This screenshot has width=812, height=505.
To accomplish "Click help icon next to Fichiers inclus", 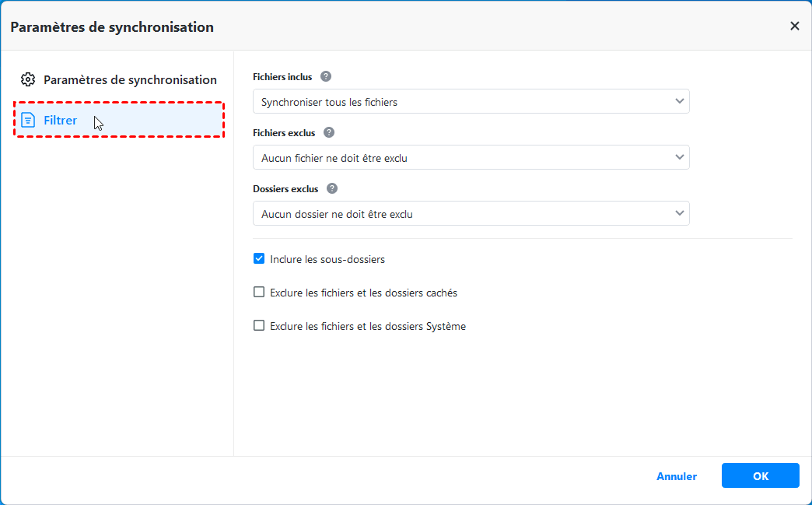I will (x=326, y=76).
